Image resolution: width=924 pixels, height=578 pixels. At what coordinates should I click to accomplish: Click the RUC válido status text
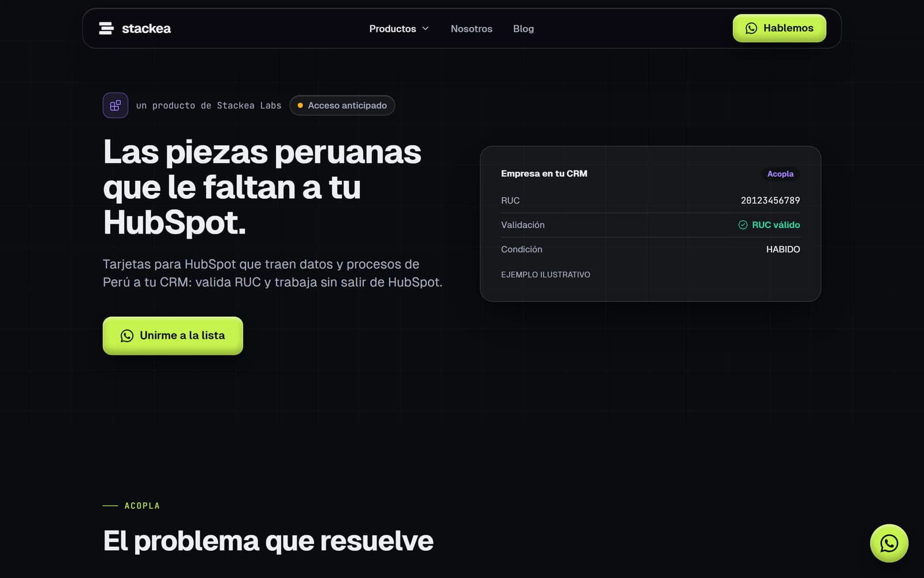[776, 225]
